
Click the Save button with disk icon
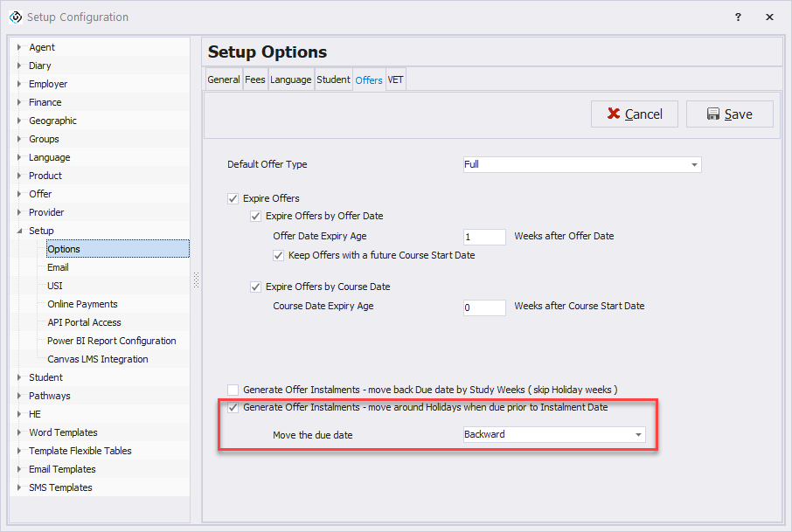[729, 114]
